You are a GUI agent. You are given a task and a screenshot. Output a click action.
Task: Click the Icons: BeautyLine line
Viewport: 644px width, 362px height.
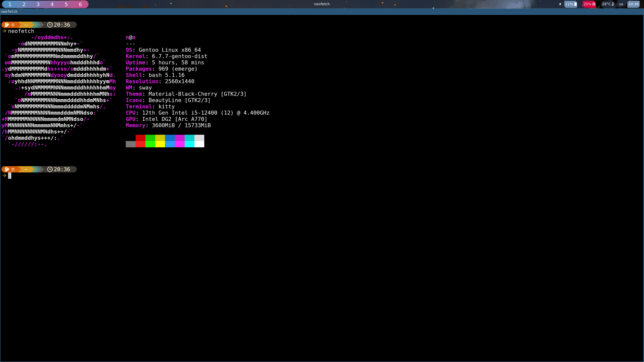[168, 100]
